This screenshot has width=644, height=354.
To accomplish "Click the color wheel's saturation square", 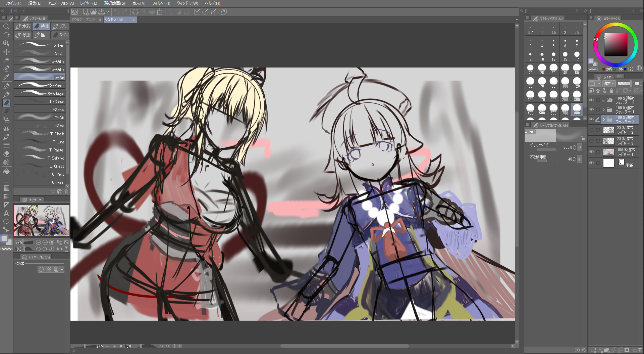I will [x=616, y=44].
